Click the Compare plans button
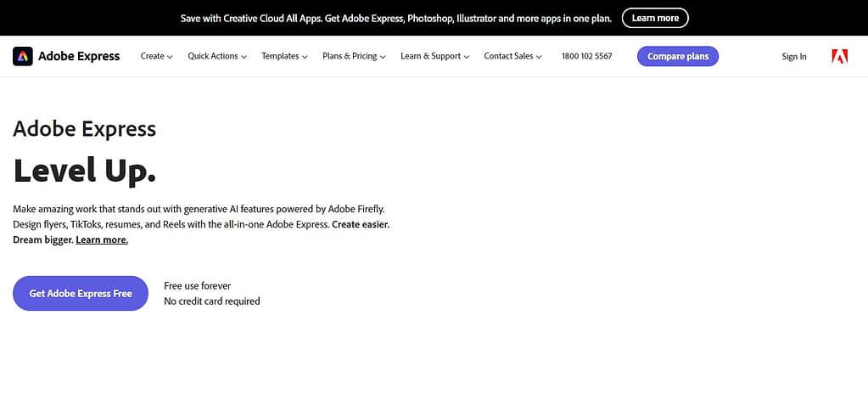Viewport: 868px width, 405px height. (678, 56)
